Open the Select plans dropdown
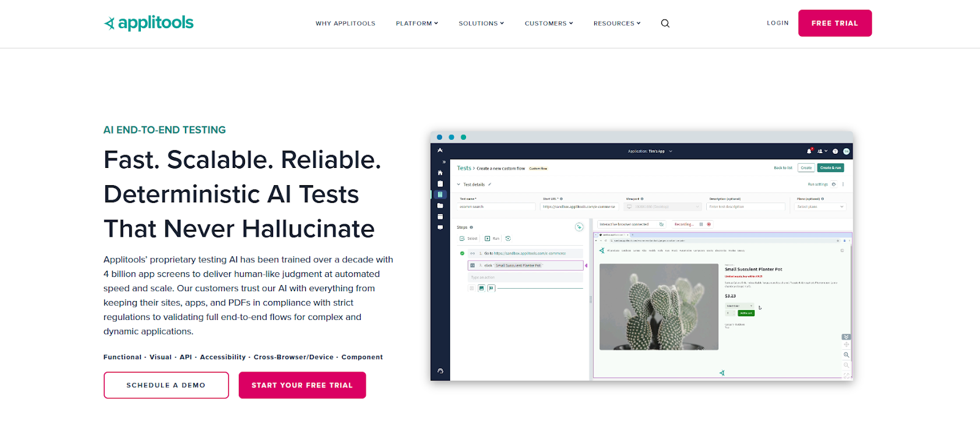 coord(821,207)
